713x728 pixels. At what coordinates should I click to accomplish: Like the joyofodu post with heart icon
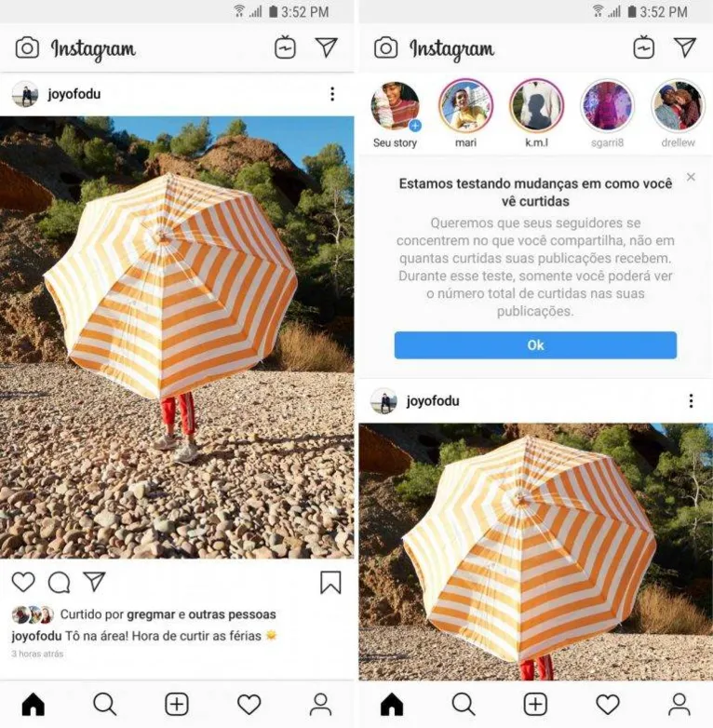coord(23,582)
